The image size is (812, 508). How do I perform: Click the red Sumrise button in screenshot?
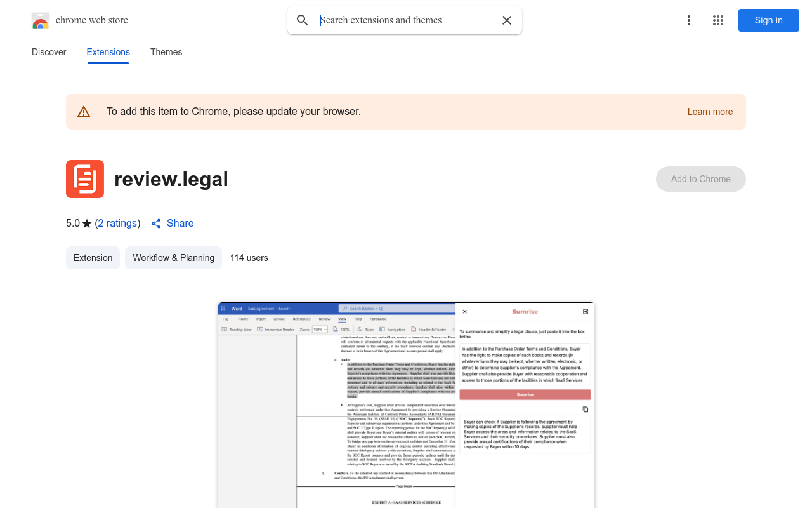(525, 395)
